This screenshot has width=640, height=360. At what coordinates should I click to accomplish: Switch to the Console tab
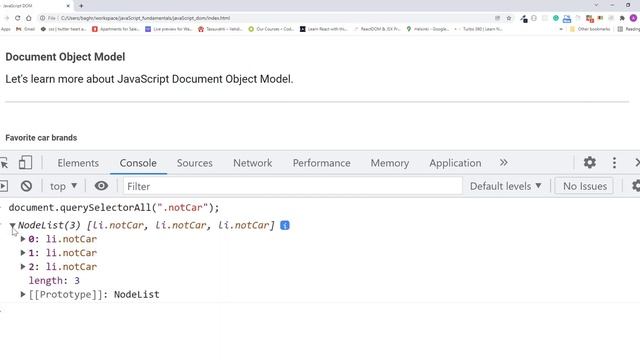click(x=138, y=163)
